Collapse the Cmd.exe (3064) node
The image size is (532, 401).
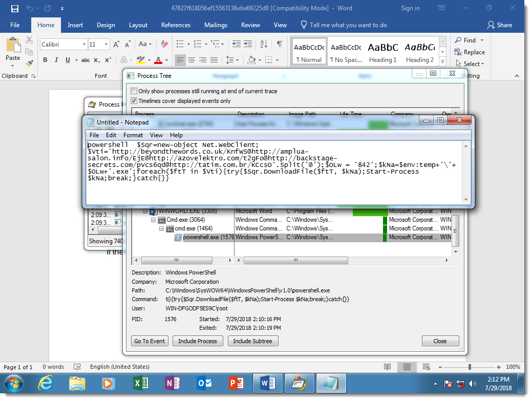(154, 220)
